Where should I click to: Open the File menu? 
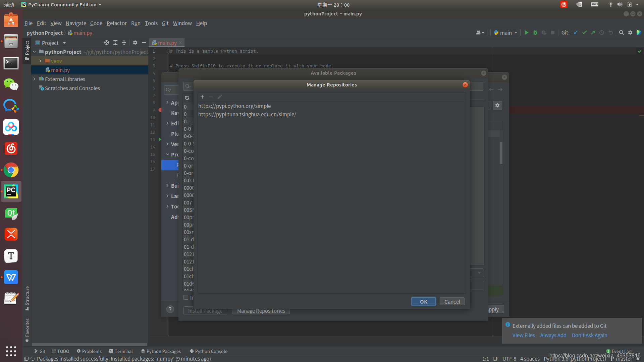pyautogui.click(x=29, y=23)
